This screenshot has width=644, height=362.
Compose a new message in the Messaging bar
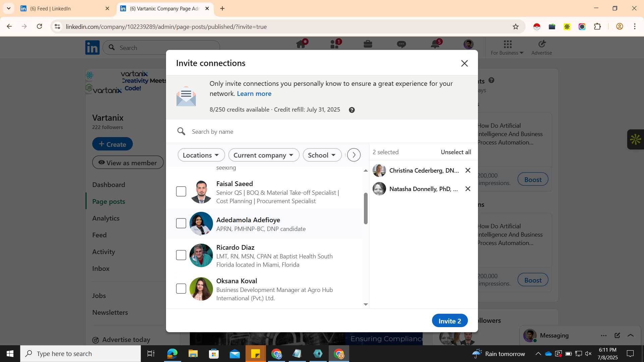(617, 336)
